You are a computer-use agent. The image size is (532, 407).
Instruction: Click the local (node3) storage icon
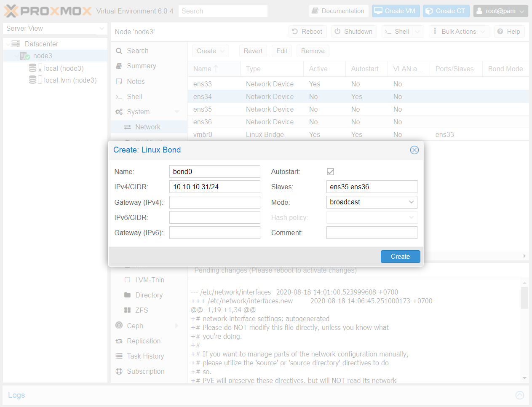click(x=35, y=68)
